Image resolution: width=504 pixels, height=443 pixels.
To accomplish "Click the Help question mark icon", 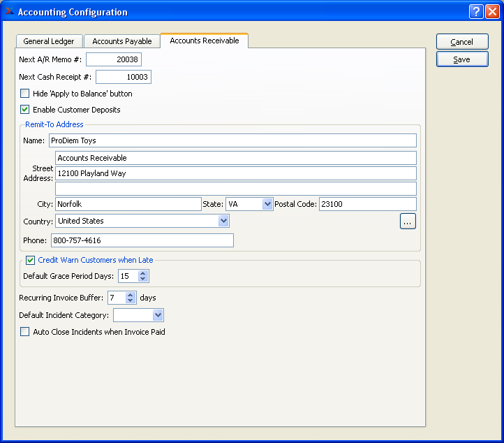I will pyautogui.click(x=476, y=12).
